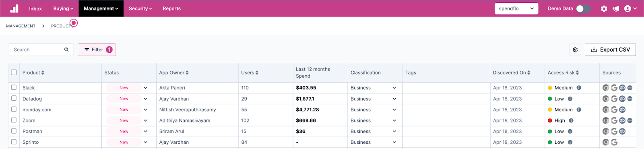Image resolution: width=644 pixels, height=149 pixels.
Task: Select the Slack row checkbox
Action: click(x=14, y=87)
